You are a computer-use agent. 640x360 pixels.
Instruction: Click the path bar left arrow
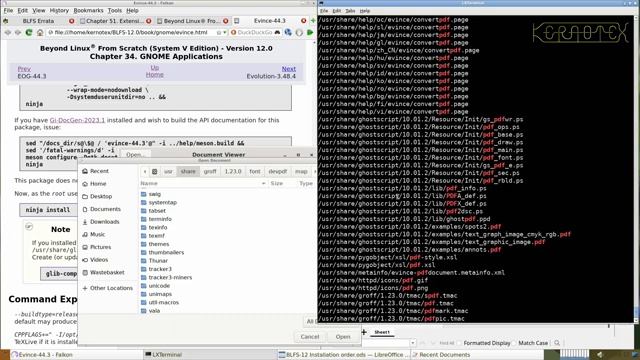point(144,171)
